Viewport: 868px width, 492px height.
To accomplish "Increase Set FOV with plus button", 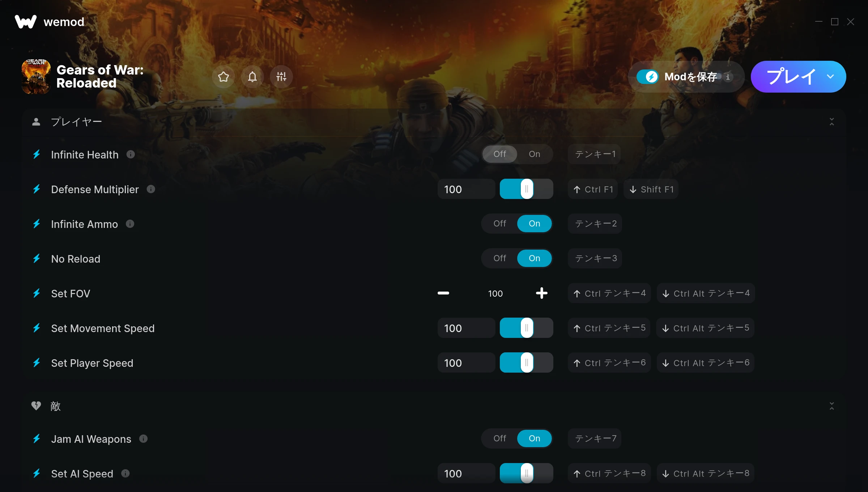I will 541,293.
